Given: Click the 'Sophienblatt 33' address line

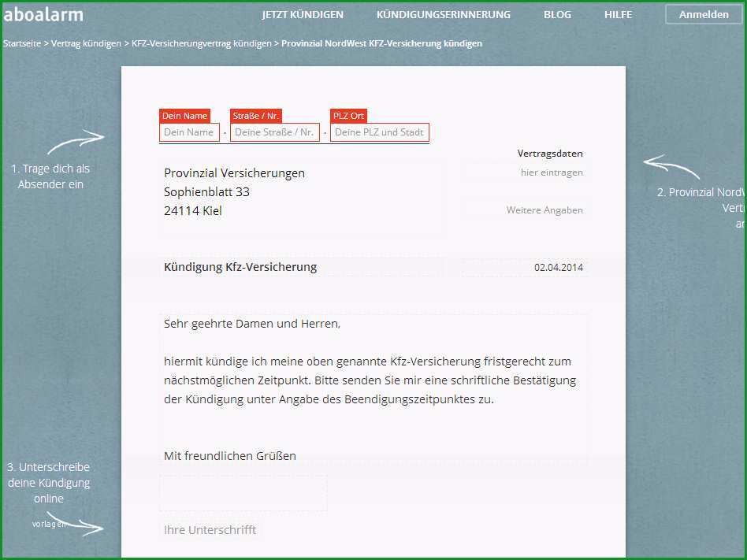Looking at the screenshot, I should (206, 192).
